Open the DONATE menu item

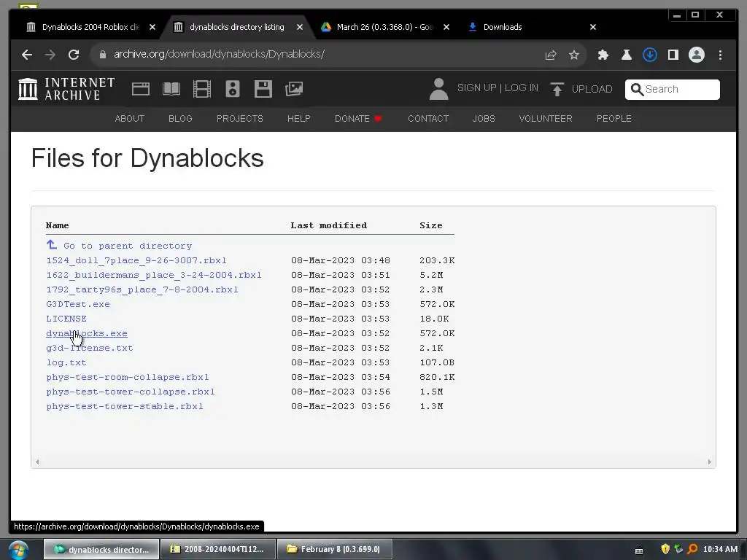coord(358,119)
